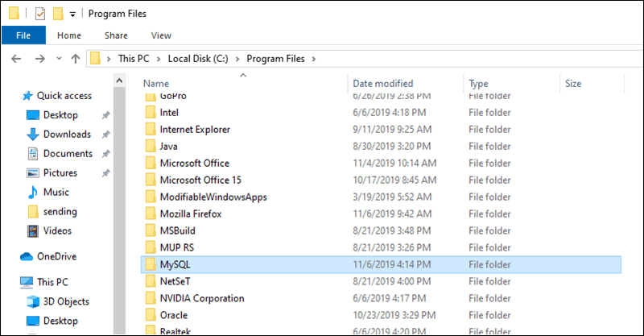
Task: Select the NetSeT folder icon
Action: [x=151, y=281]
